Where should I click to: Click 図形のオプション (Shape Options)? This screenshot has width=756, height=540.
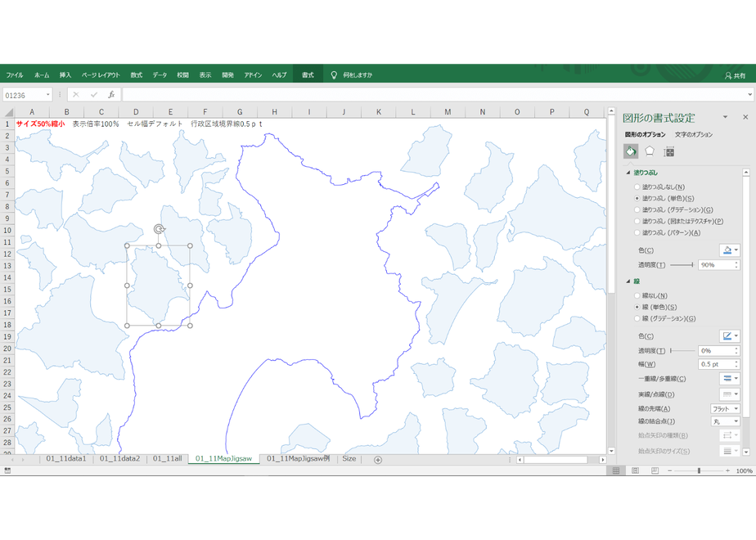pos(645,134)
